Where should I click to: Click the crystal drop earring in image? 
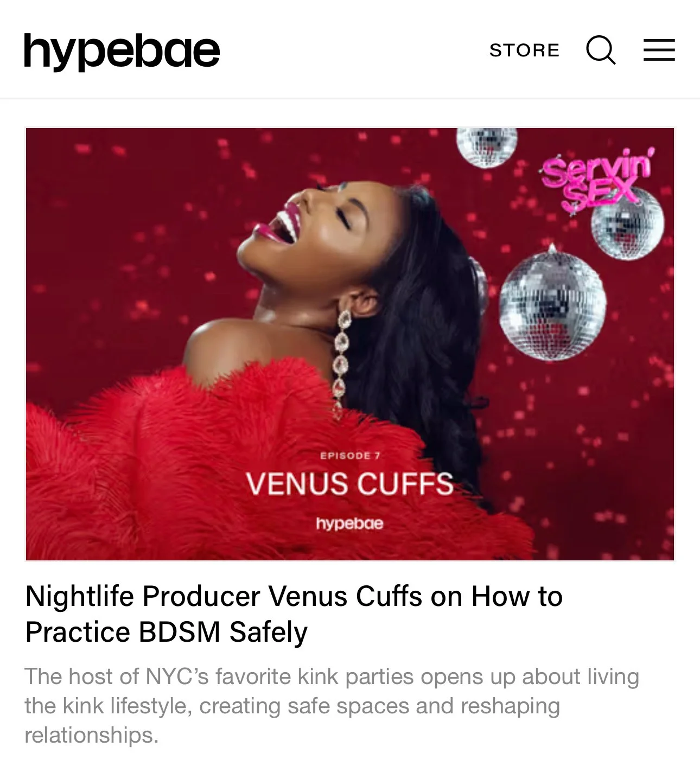[x=342, y=362]
